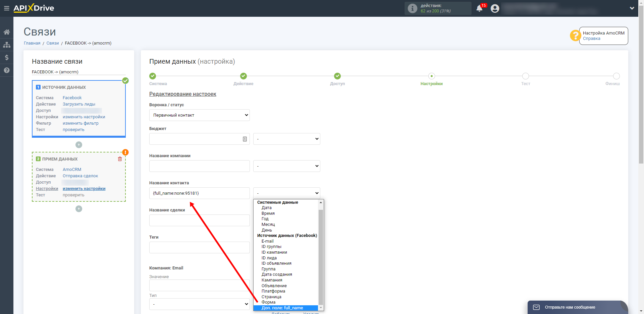Open the Бюджет variable dropdown
Screen dimensions: 644x314
[x=287, y=139]
